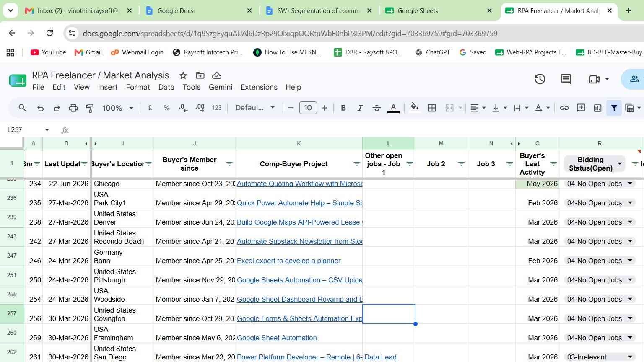
Task: Open Excel expert to develop a planner link
Action: coord(288,261)
